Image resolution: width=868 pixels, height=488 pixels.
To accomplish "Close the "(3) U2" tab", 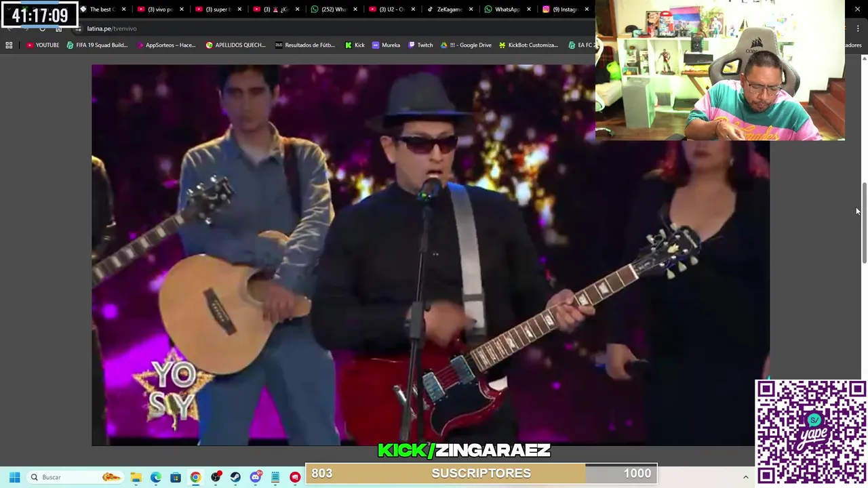I will (x=413, y=9).
